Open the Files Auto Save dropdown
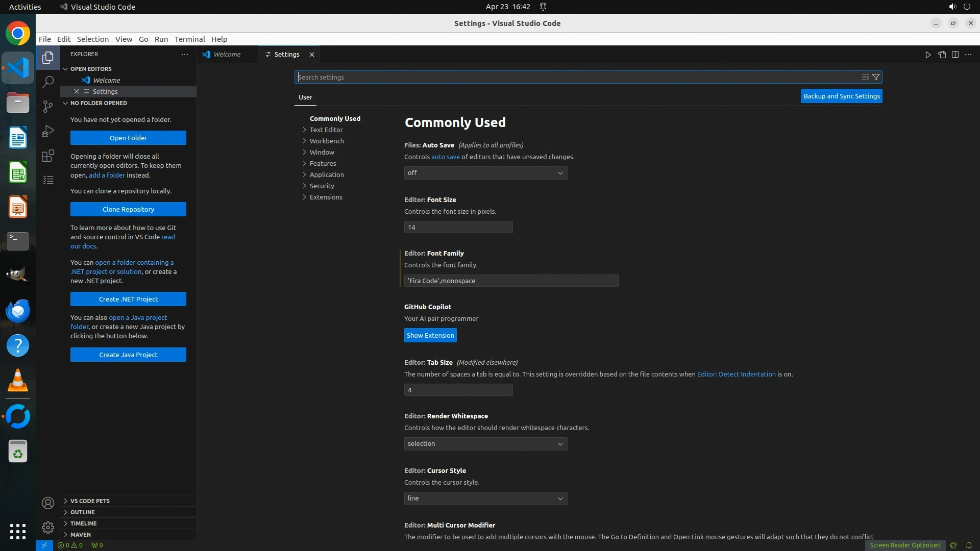Screen dimensions: 980x551 point(485,173)
